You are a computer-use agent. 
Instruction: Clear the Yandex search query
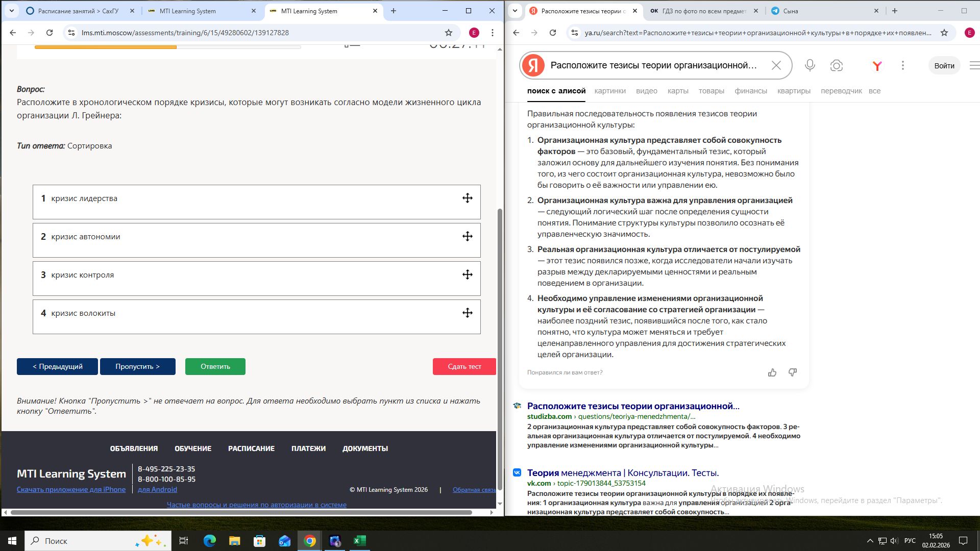tap(776, 65)
